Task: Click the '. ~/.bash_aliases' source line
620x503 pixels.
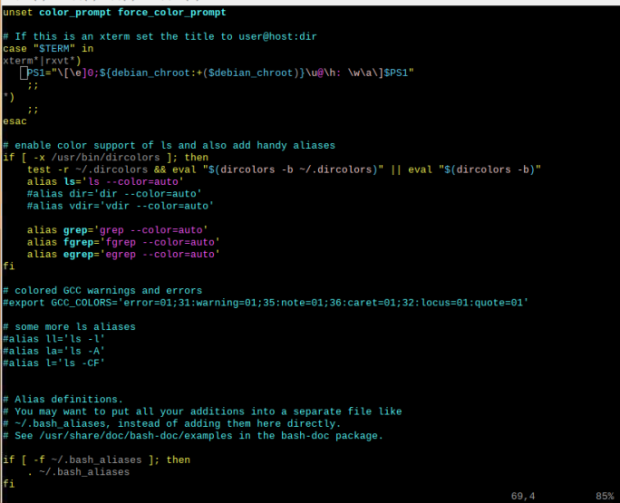Action: click(x=78, y=472)
